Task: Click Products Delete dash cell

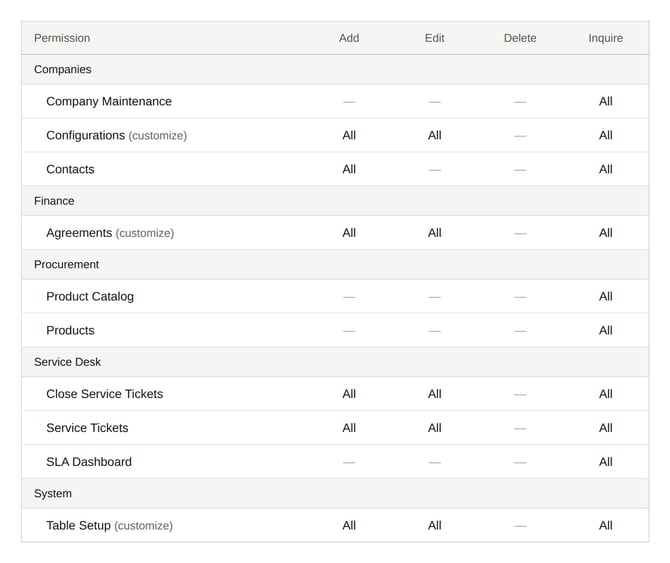Action: tap(520, 331)
